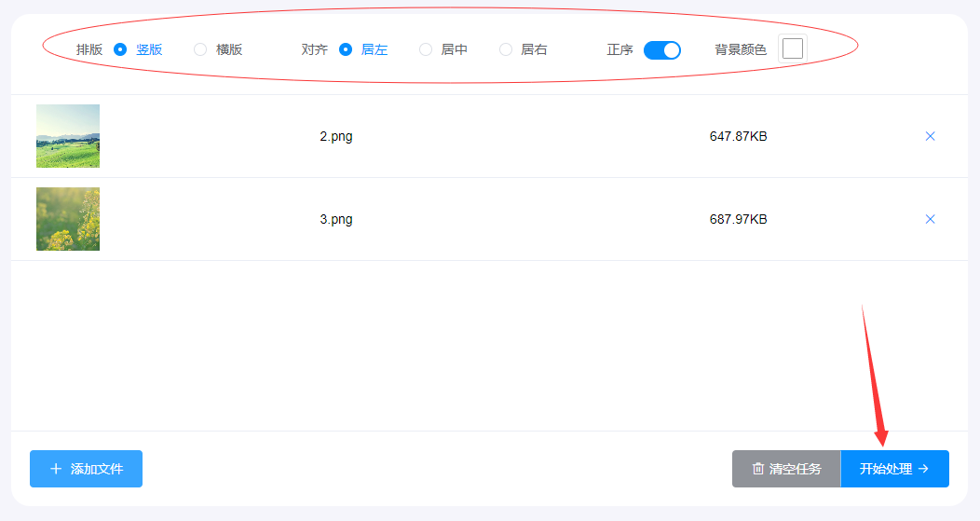Start processing with 开始处理
This screenshot has width=980, height=521.
tap(894, 469)
